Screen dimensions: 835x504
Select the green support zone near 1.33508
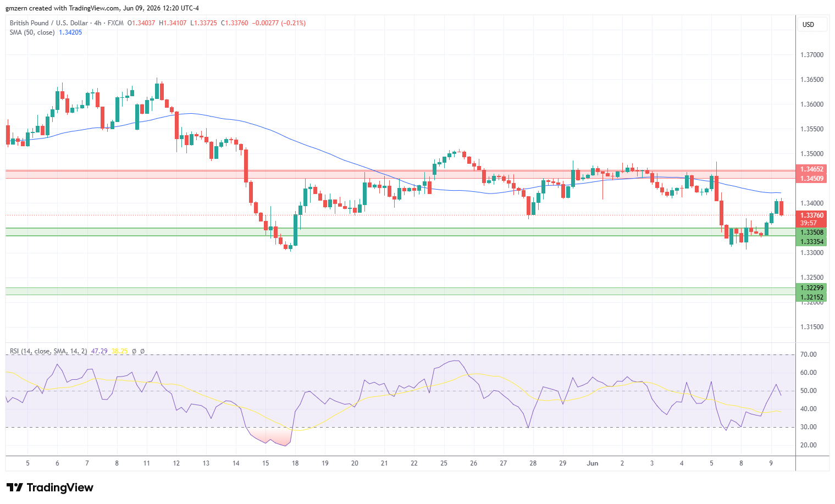pyautogui.click(x=400, y=232)
